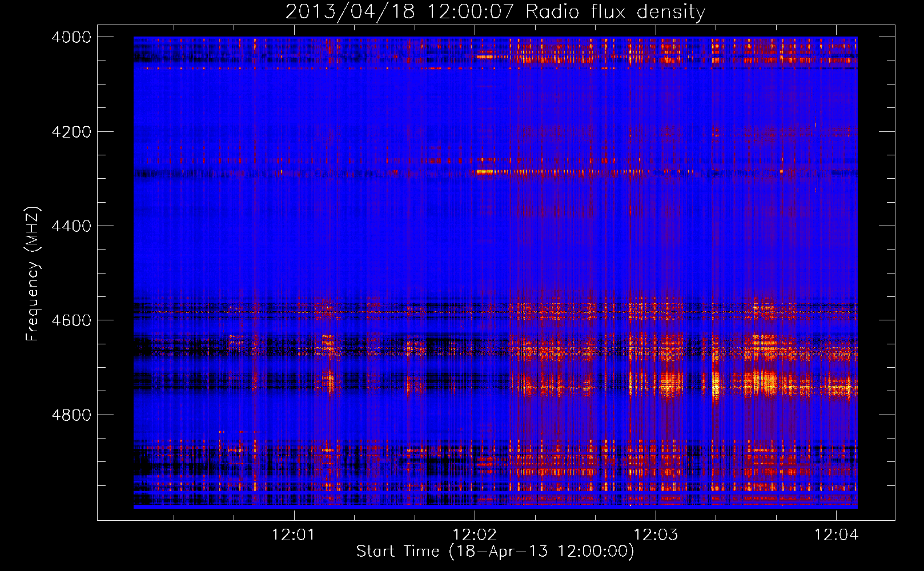Viewport: 924px width, 571px height.
Task: Click the 12:01 time axis label
Action: point(294,535)
